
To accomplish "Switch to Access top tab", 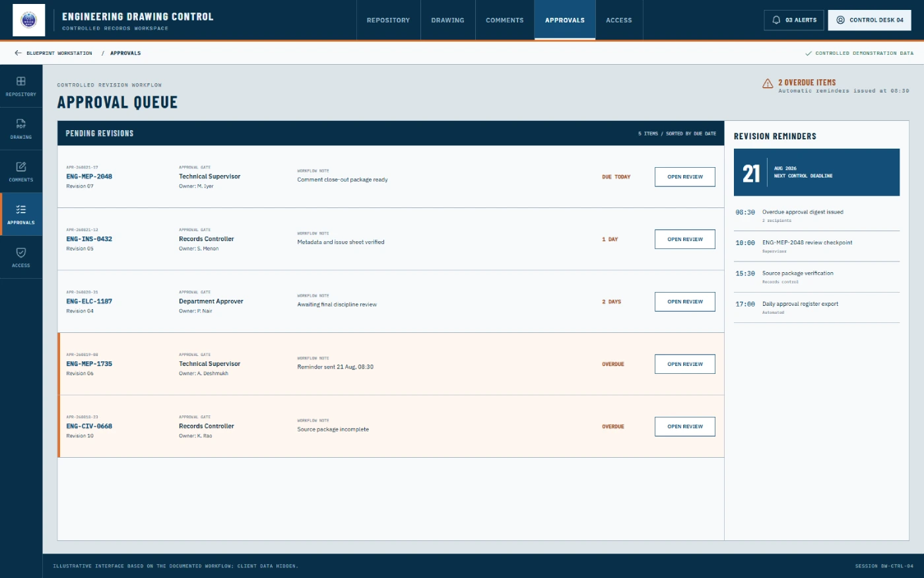I will pos(619,20).
